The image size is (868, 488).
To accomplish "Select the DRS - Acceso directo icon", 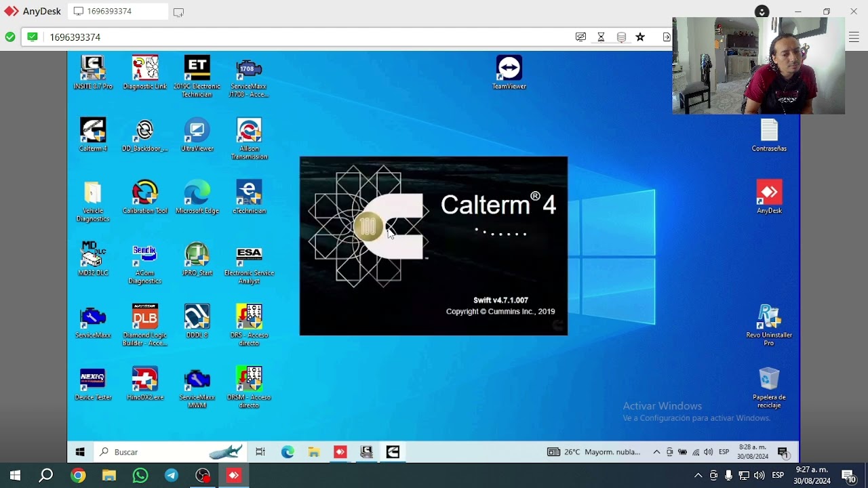I will pos(249,325).
